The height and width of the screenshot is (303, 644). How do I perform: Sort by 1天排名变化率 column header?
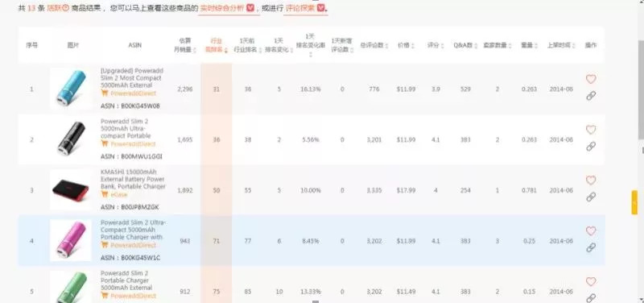(311, 45)
